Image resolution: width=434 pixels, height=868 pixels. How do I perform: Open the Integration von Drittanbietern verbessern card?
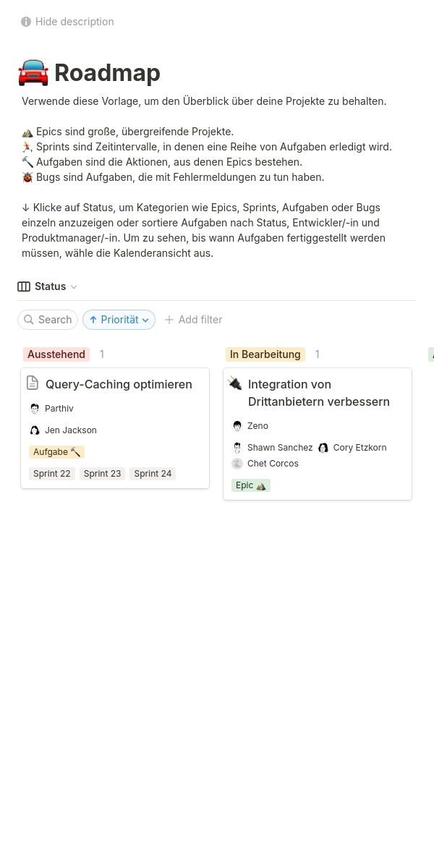pyautogui.click(x=319, y=393)
